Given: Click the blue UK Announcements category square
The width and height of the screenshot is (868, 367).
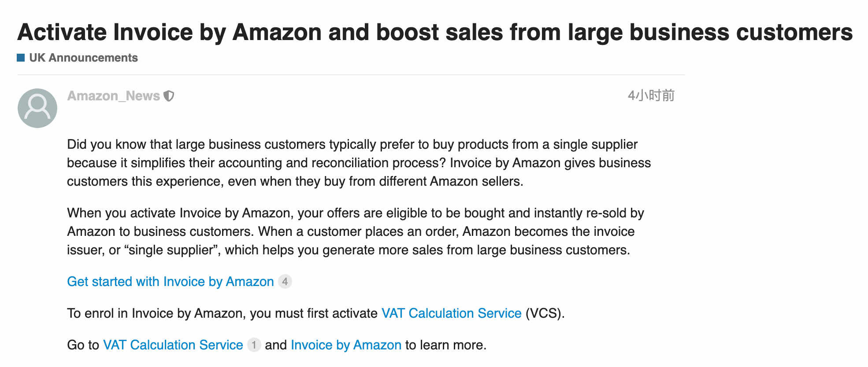Looking at the screenshot, I should (21, 58).
